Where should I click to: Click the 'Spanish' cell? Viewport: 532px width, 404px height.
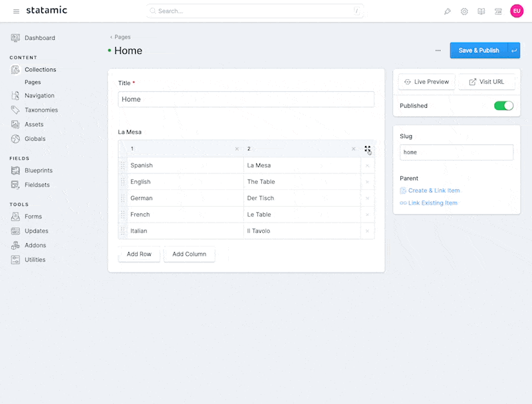coord(186,165)
